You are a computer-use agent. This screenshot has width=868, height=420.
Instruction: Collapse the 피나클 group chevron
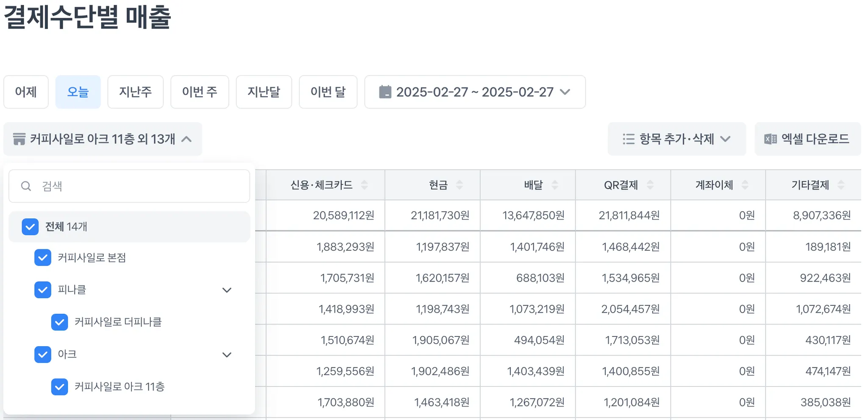click(x=227, y=290)
